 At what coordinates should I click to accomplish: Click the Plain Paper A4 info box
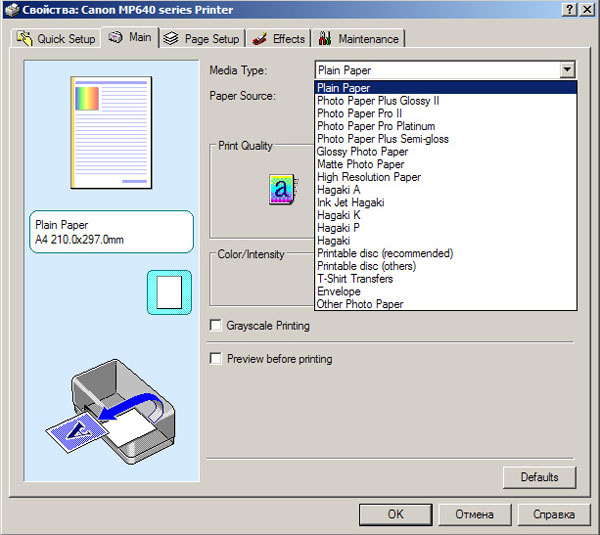click(111, 232)
